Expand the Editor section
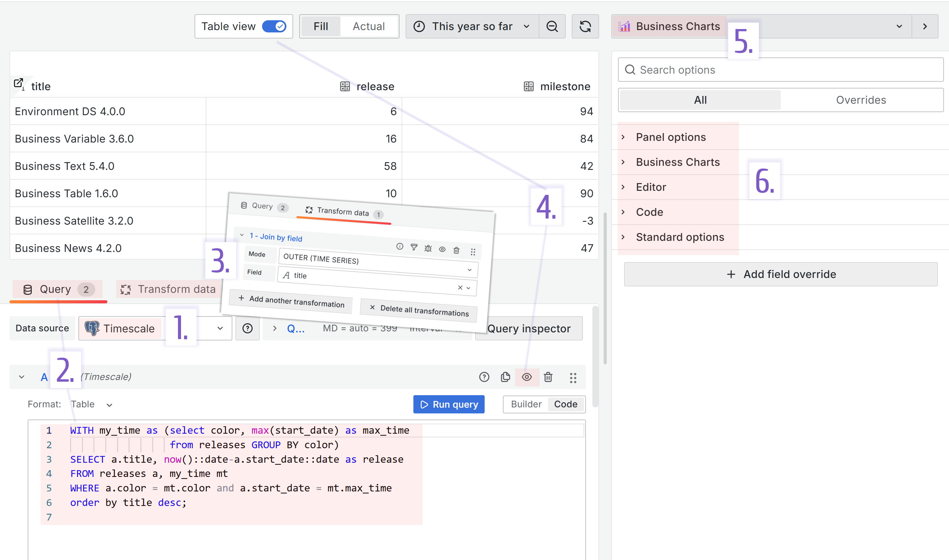This screenshot has width=949, height=560. coord(651,187)
